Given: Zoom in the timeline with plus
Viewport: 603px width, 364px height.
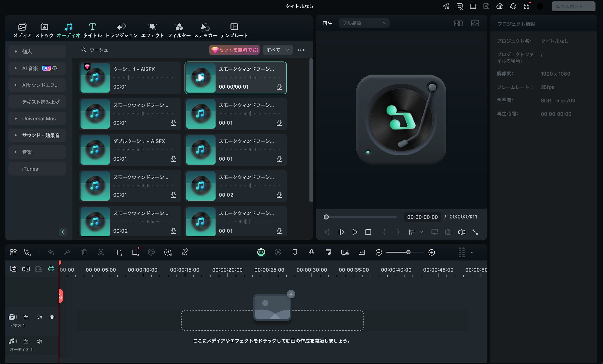Looking at the screenshot, I should [432, 252].
